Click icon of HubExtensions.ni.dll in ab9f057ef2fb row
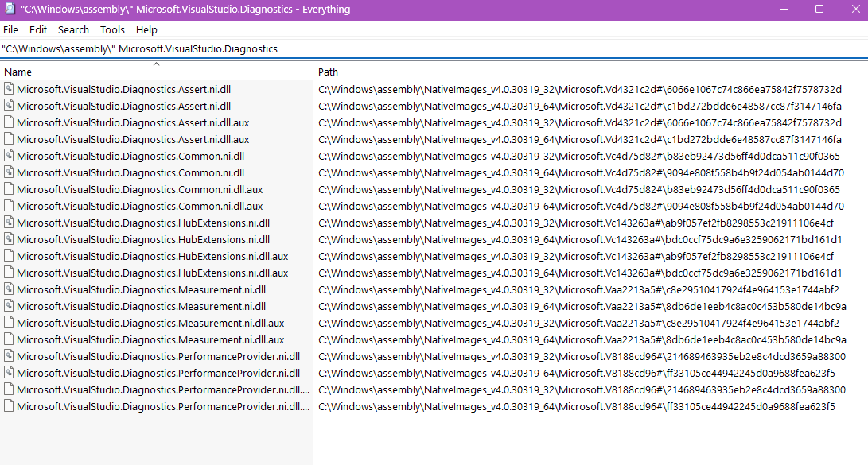This screenshot has height=465, width=868. tap(8, 223)
